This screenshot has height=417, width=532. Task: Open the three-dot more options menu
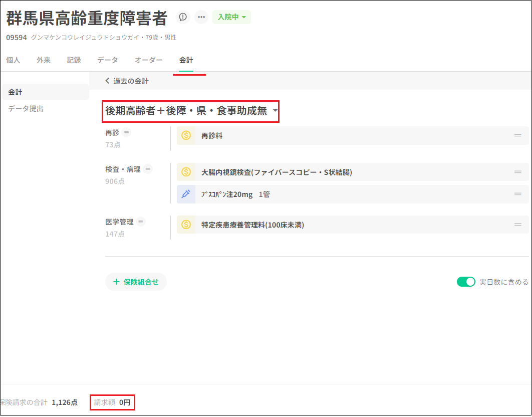pyautogui.click(x=201, y=17)
